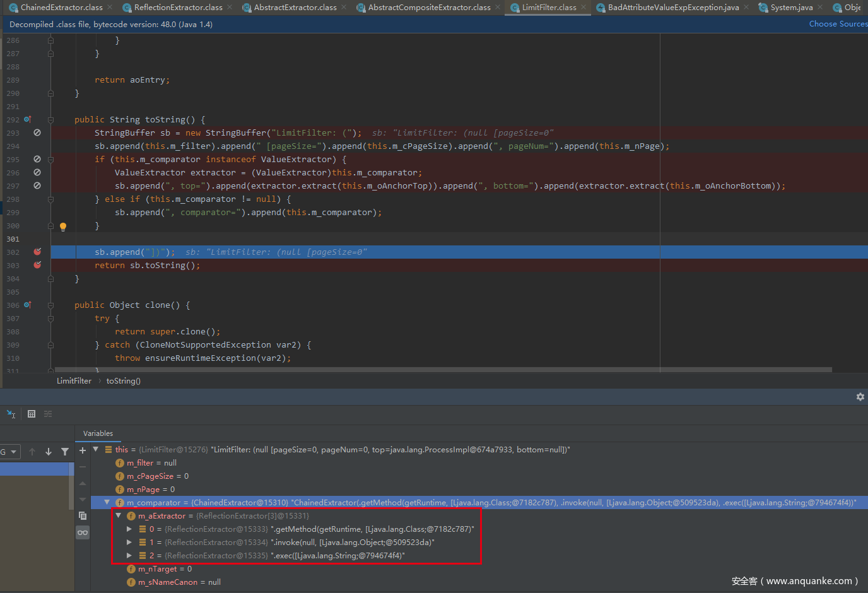
Task: Toggle the breakpoint on line 302
Action: (x=37, y=252)
